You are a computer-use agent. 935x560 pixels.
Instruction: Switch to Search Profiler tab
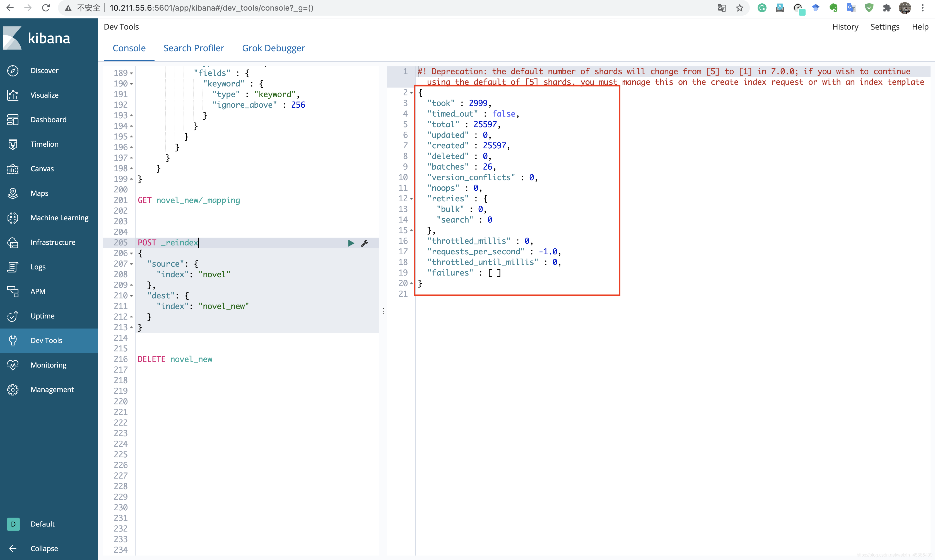tap(194, 48)
